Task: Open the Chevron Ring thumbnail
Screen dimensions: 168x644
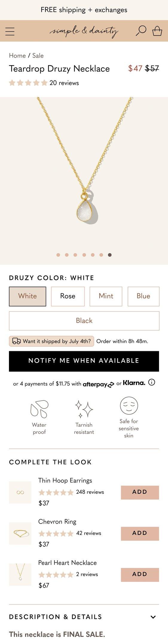Action: click(x=20, y=533)
